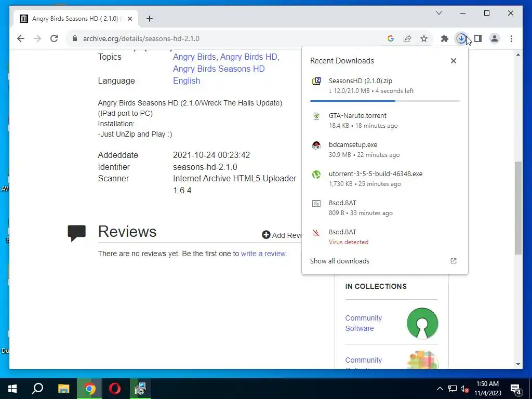Open Show all downloads external link icon
This screenshot has width=532, height=399.
[453, 261]
